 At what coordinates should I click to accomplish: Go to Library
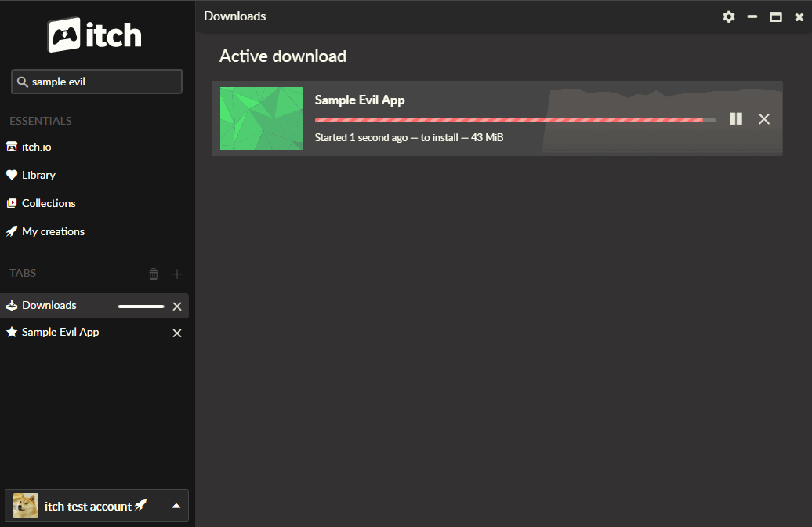tap(38, 175)
